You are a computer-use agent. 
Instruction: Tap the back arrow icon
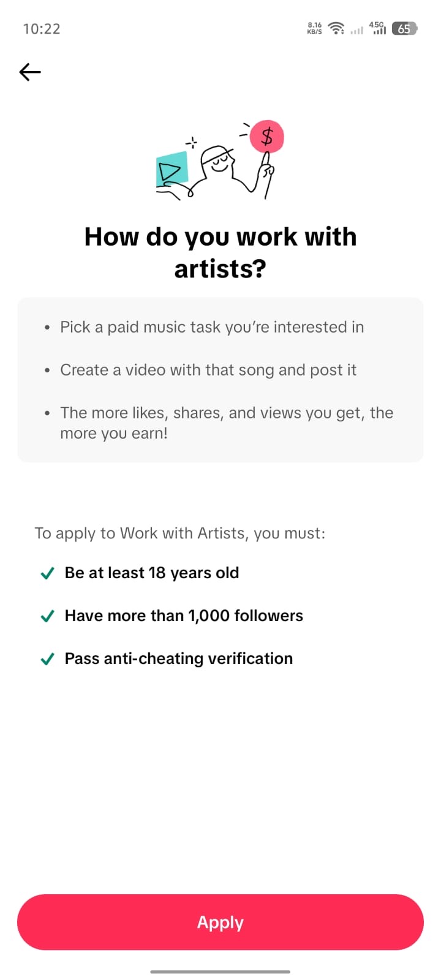tap(30, 72)
